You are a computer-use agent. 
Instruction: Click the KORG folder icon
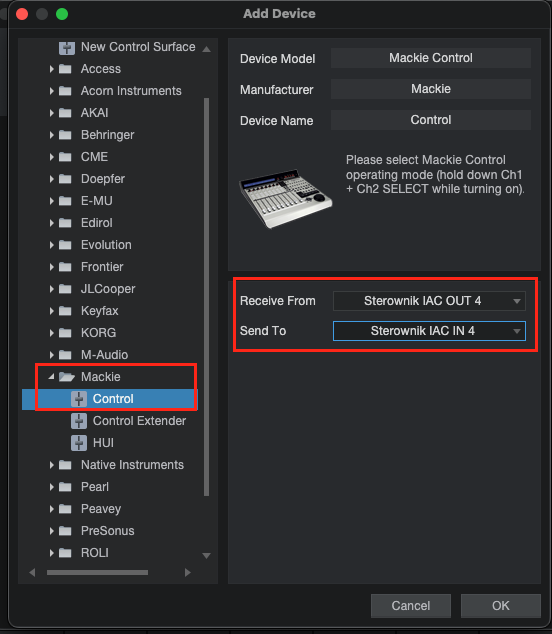coord(65,333)
